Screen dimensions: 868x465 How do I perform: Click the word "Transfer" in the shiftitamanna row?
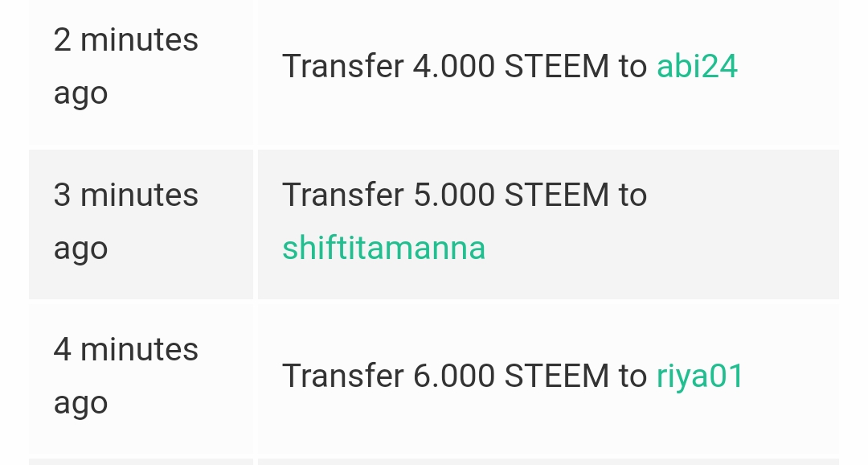pyautogui.click(x=342, y=195)
